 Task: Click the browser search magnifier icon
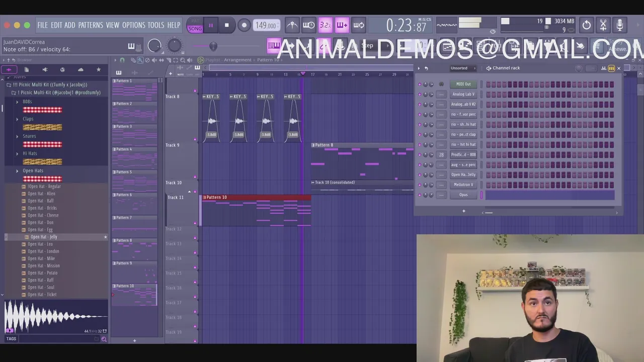point(104,339)
